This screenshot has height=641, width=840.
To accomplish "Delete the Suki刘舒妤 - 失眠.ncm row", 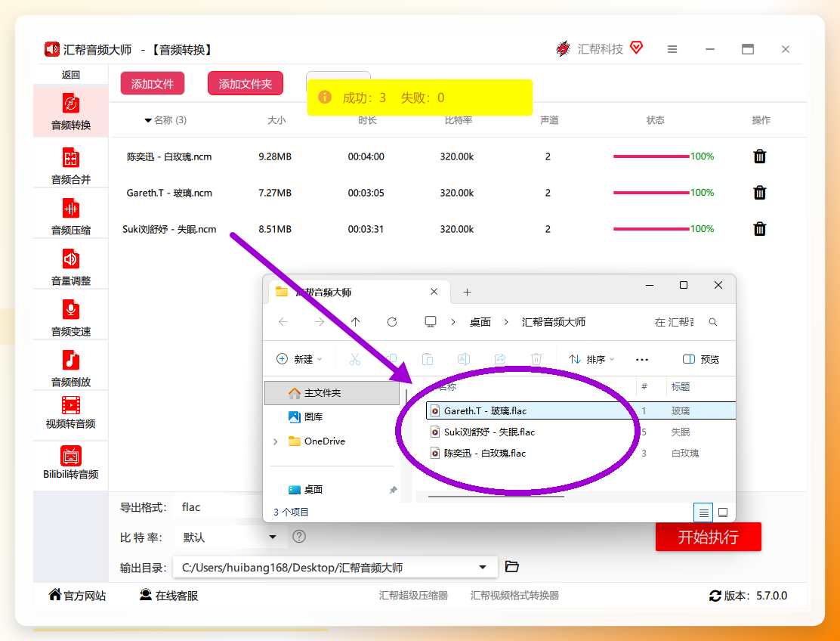I will click(x=760, y=229).
